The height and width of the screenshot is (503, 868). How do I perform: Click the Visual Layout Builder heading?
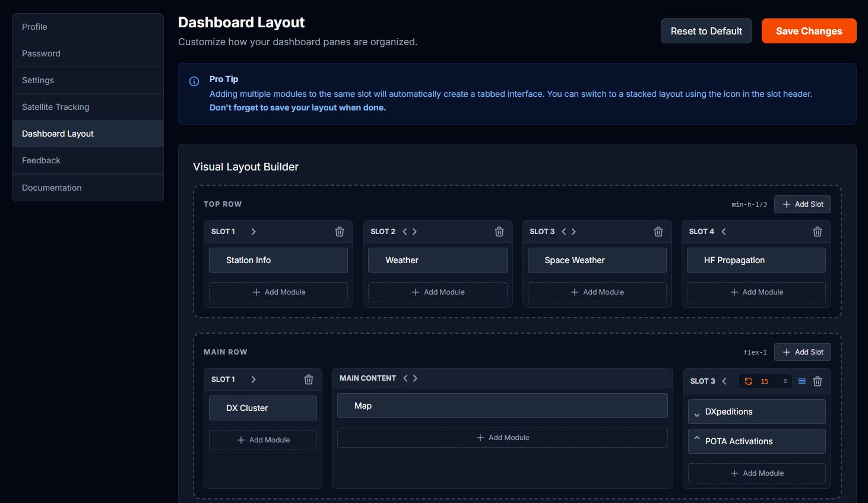246,167
